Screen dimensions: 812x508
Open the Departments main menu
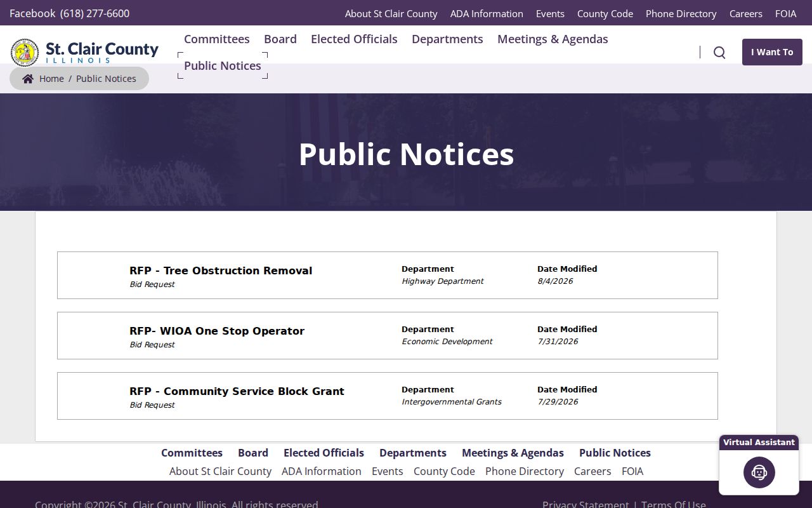click(x=447, y=39)
